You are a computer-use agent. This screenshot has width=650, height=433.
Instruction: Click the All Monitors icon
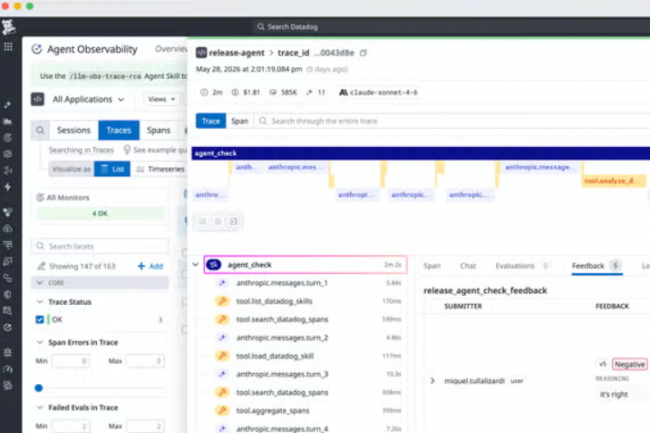point(40,198)
